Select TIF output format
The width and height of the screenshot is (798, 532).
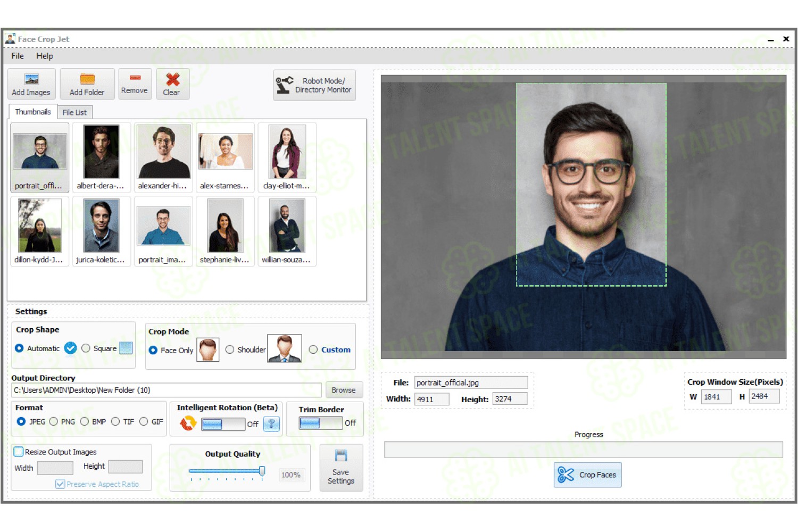pyautogui.click(x=115, y=421)
